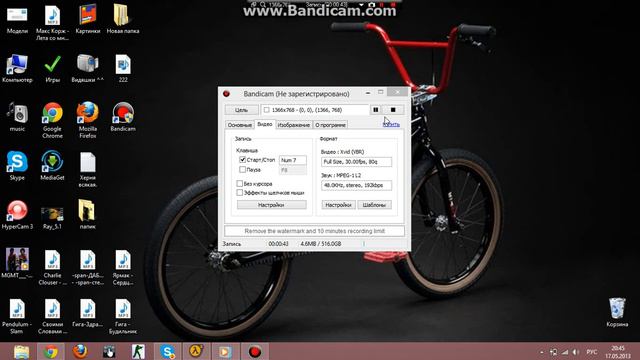Viewport: 640px width, 360px height.
Task: Click the Remove the watermark banner
Action: click(x=314, y=231)
